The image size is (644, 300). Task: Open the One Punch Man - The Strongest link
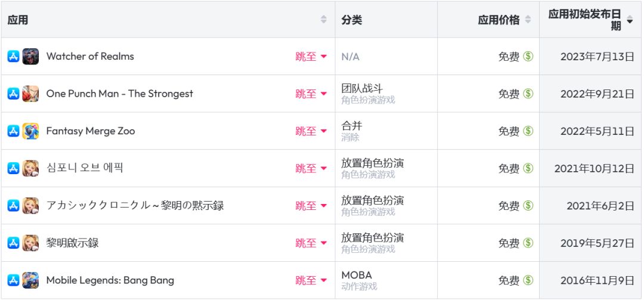click(119, 94)
